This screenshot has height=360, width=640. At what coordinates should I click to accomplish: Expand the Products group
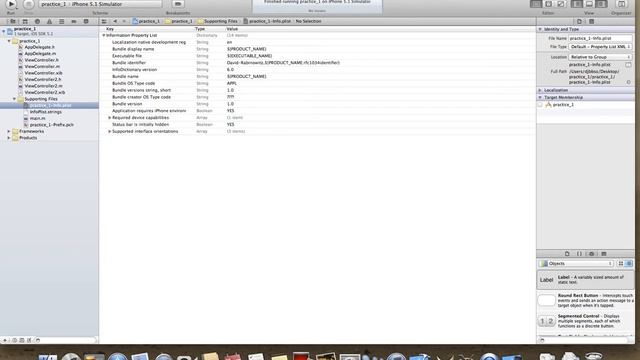[9, 138]
